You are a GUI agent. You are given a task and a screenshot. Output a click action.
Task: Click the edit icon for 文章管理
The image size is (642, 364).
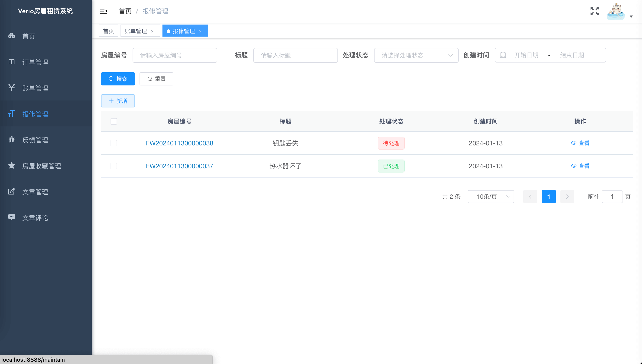[12, 191]
